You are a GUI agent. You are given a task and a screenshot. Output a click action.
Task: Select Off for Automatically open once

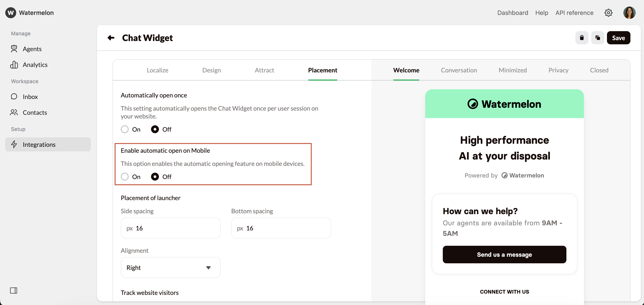click(x=155, y=129)
